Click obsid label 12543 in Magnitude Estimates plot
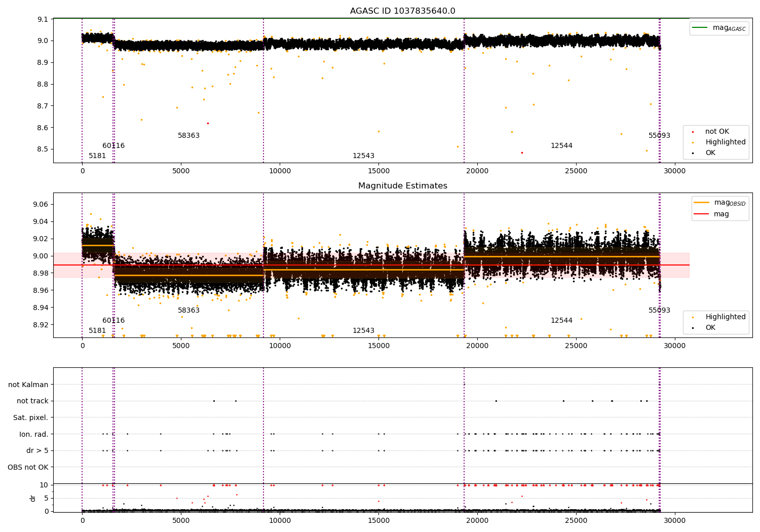 (363, 331)
